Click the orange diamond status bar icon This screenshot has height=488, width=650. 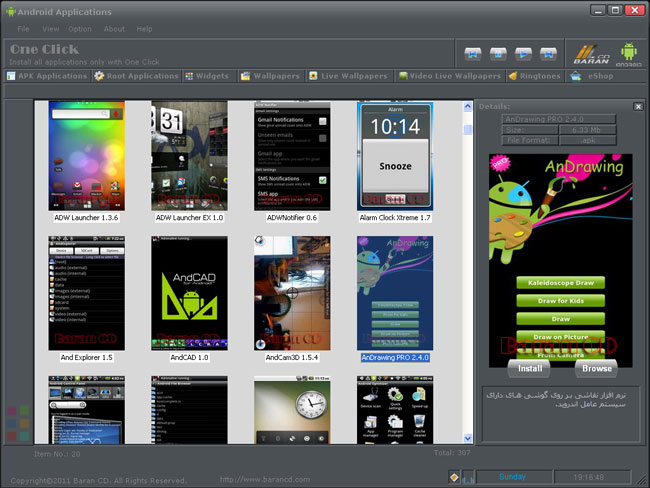click(454, 477)
